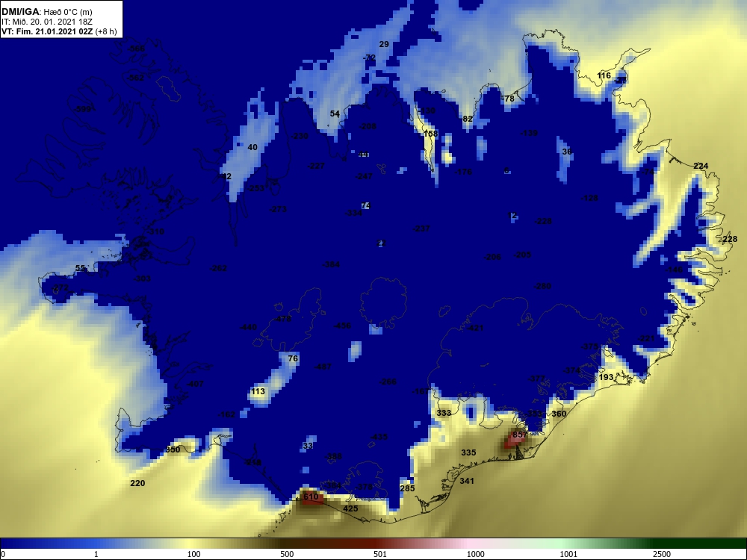Click the 76 value label
The image size is (747, 560).
[x=293, y=358]
